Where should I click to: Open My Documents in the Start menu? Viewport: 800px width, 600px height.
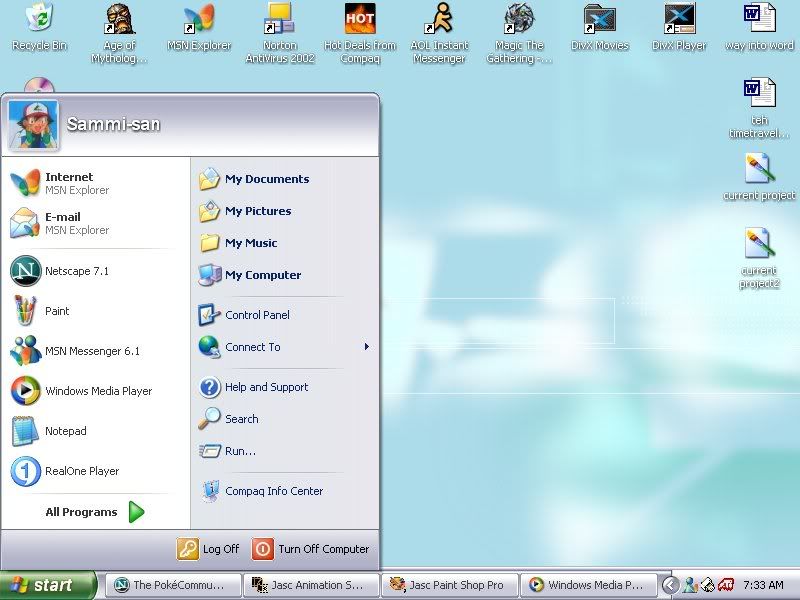click(285, 179)
